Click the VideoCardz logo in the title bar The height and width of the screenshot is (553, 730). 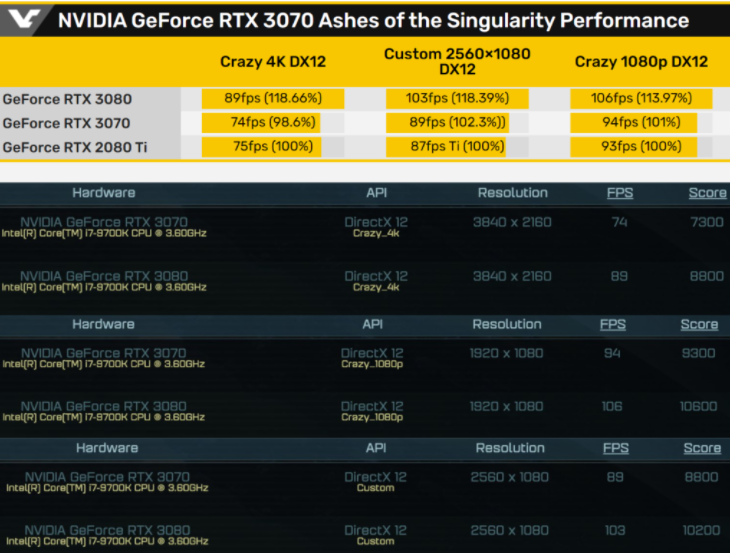click(x=26, y=19)
